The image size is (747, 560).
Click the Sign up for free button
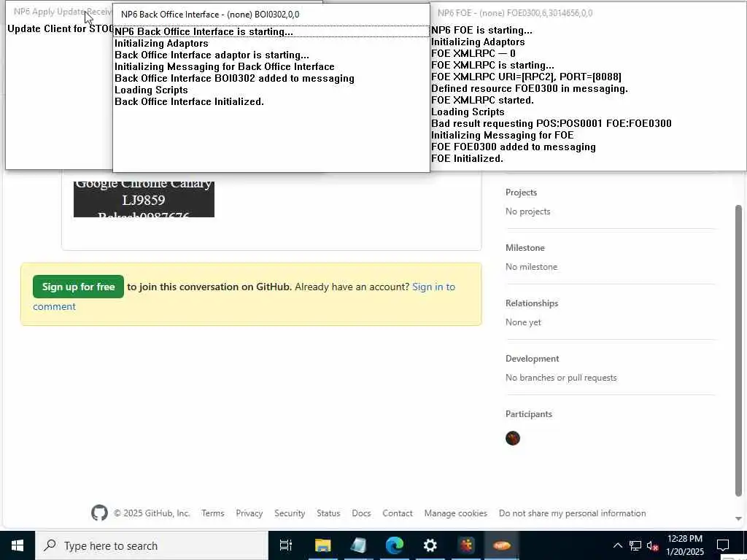(78, 287)
